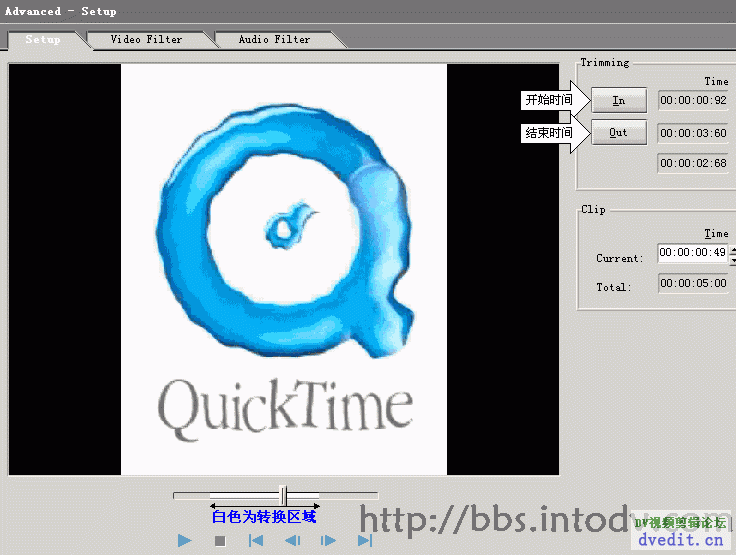Screen dimensions: 736x555
Task: Play the clip preview
Action: coord(184,541)
